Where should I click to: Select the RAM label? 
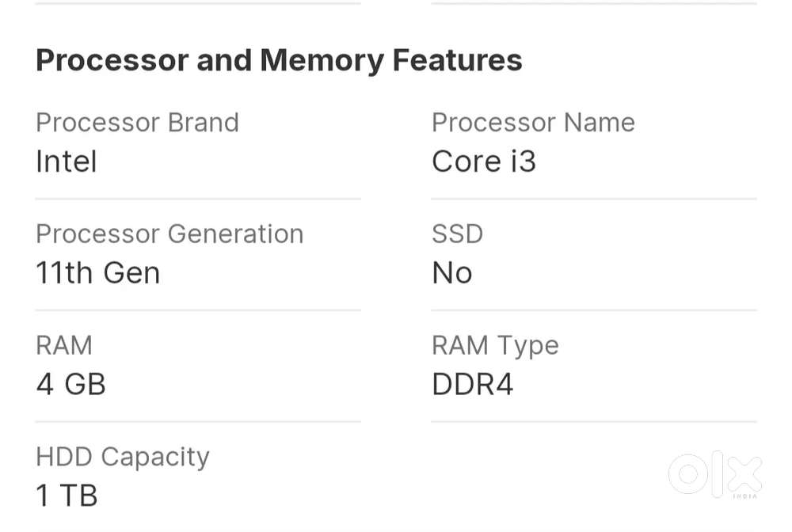pyautogui.click(x=64, y=345)
